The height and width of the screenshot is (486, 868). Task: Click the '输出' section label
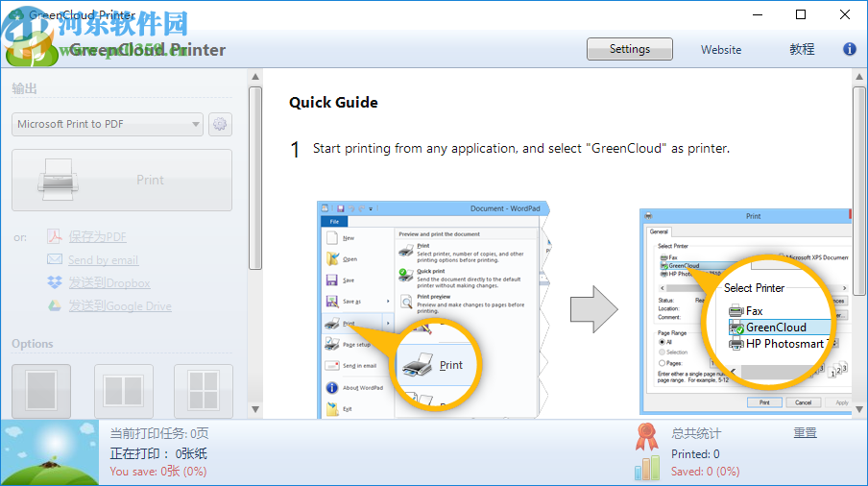[x=24, y=88]
